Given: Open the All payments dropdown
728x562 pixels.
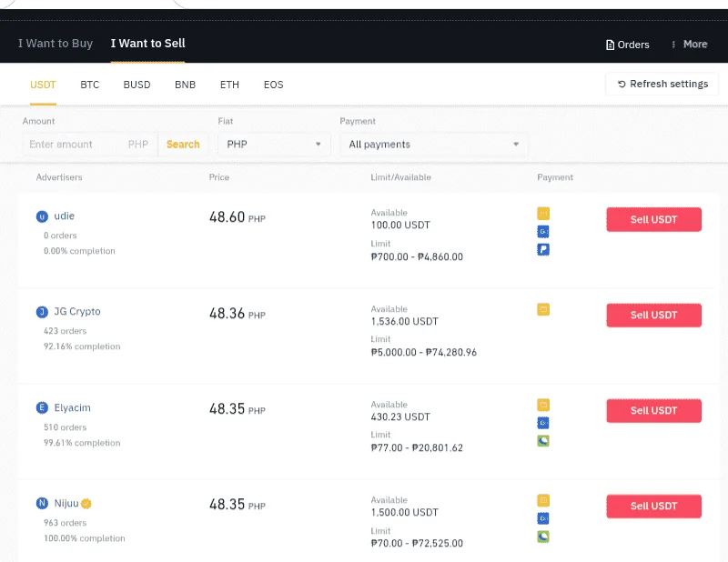Looking at the screenshot, I should coord(434,145).
